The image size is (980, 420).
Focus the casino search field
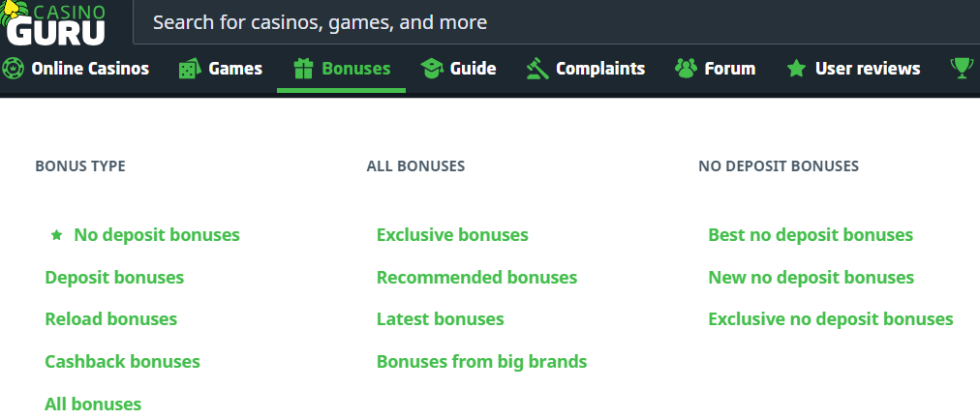pos(552,22)
